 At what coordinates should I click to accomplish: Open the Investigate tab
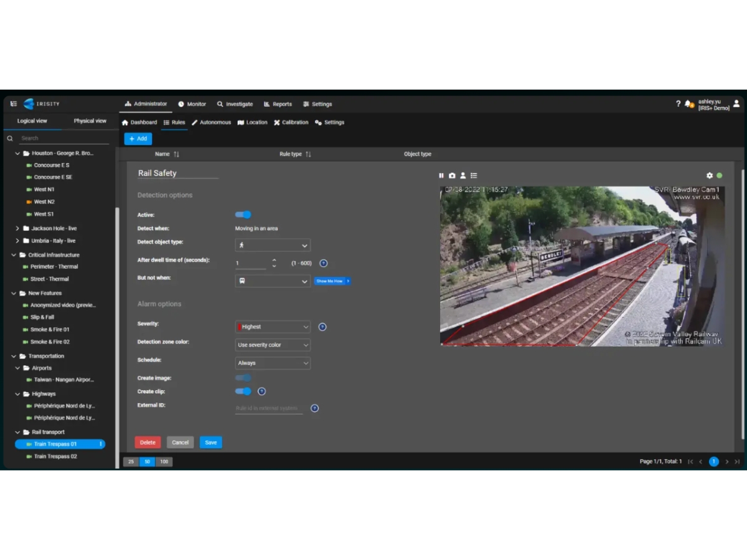pyautogui.click(x=235, y=104)
